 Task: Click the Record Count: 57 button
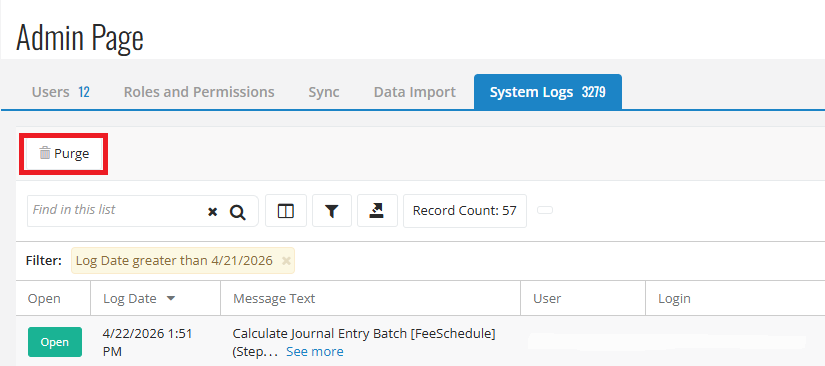tap(465, 211)
